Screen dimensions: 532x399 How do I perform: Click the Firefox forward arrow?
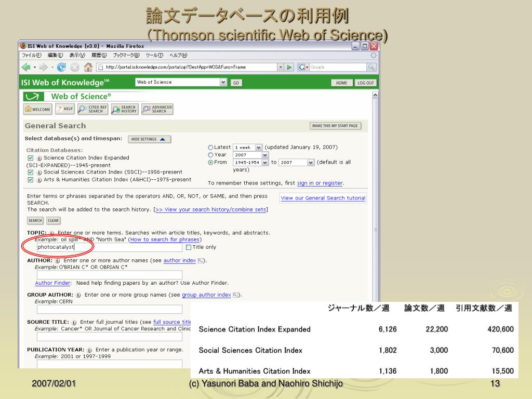click(44, 67)
